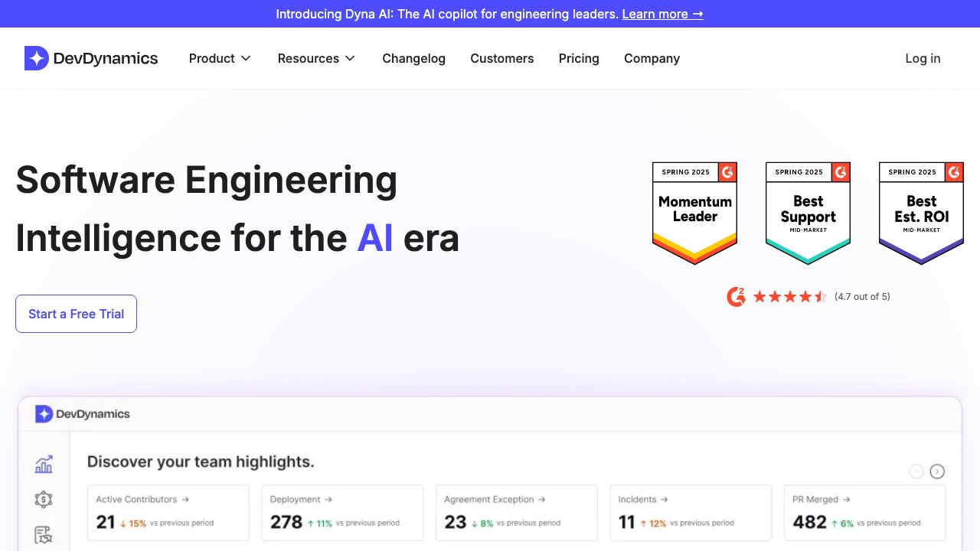Expand the Resources dropdown menu
Screen dimensions: 980x551
(316, 58)
